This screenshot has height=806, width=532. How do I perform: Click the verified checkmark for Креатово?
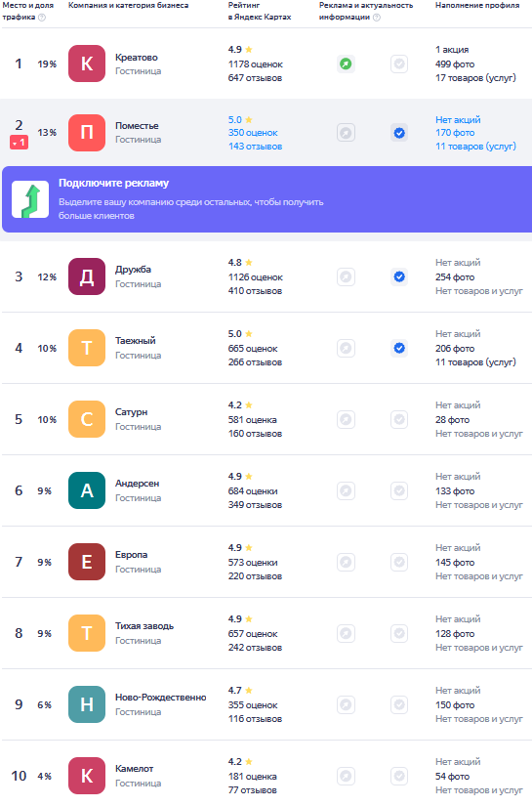[x=399, y=64]
